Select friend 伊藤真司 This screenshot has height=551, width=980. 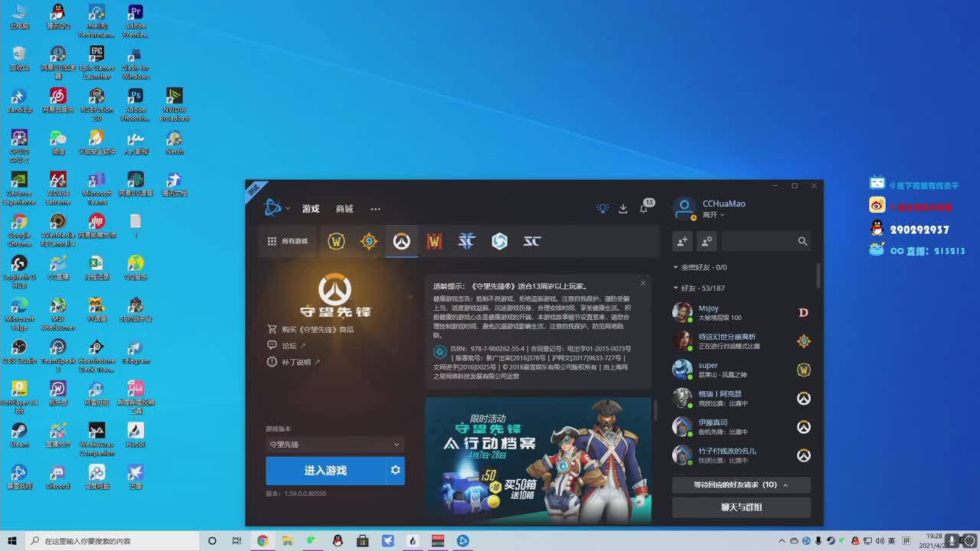741,426
